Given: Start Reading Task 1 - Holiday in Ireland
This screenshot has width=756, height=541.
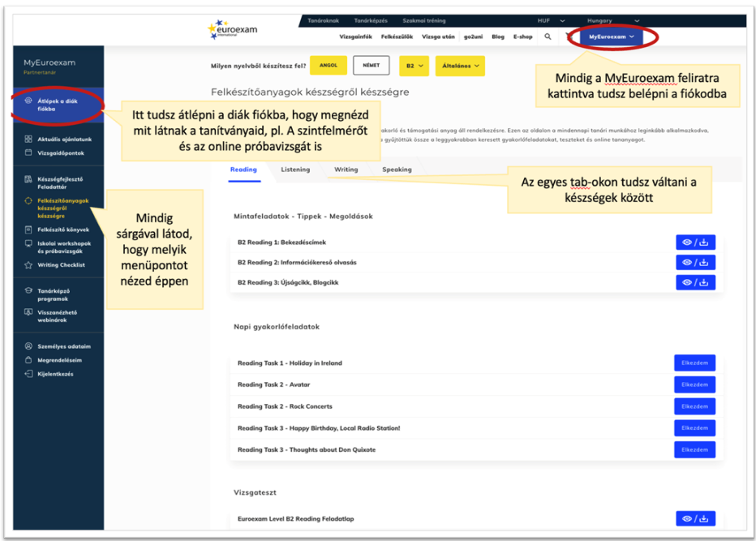Looking at the screenshot, I should point(695,363).
